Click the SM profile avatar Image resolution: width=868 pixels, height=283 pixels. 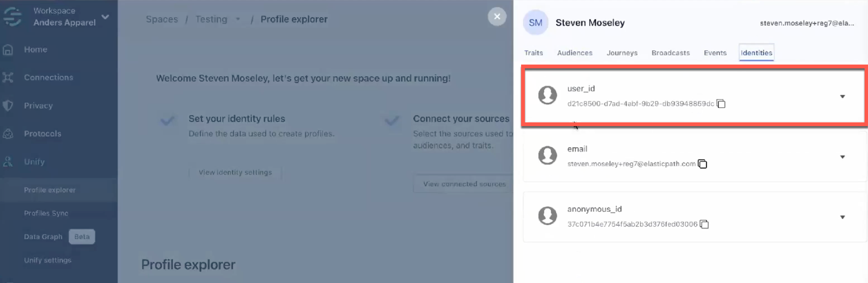[535, 23]
